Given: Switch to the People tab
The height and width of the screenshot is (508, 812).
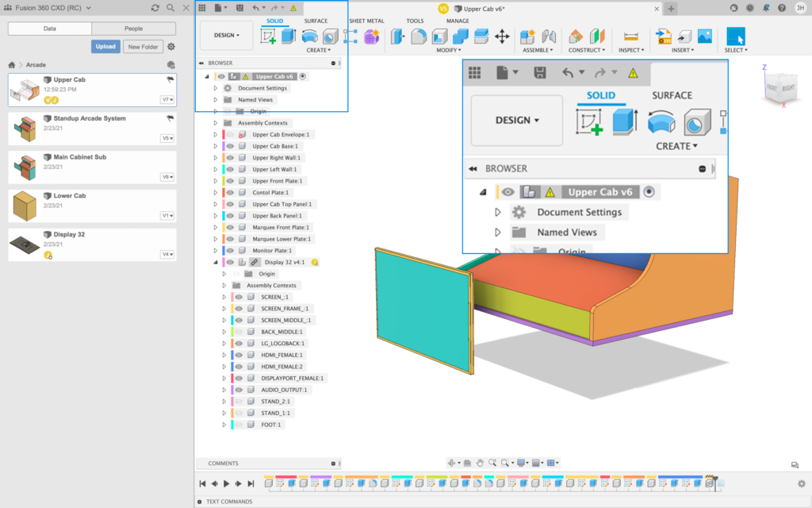Looking at the screenshot, I should click(x=133, y=29).
